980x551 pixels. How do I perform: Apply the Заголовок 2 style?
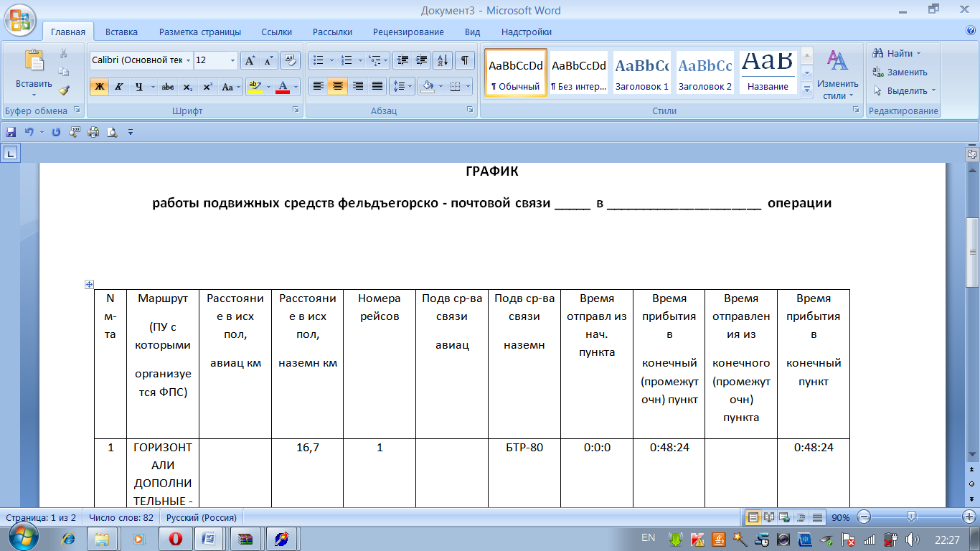(x=705, y=72)
